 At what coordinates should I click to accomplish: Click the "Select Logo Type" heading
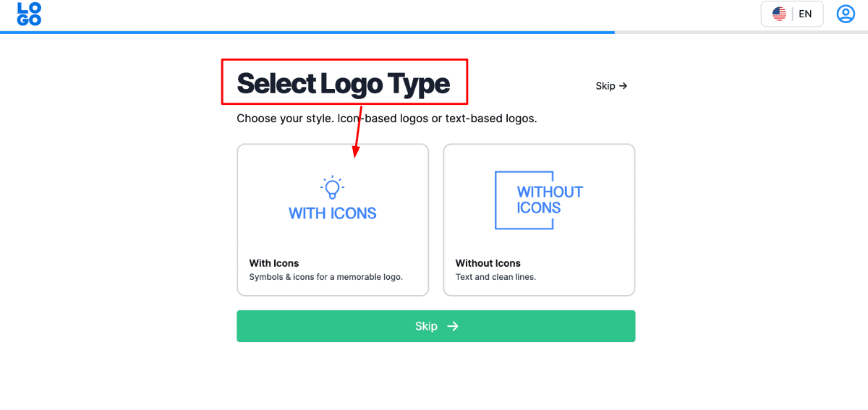(x=343, y=84)
